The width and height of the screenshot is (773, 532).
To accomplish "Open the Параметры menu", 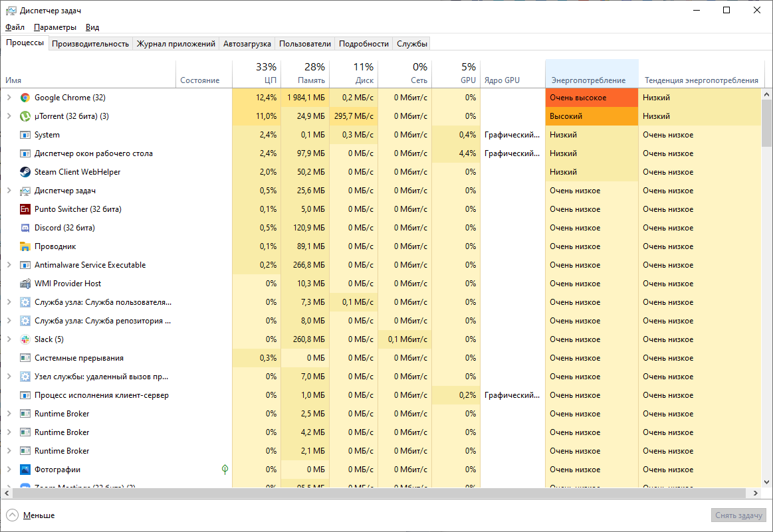I will (55, 27).
